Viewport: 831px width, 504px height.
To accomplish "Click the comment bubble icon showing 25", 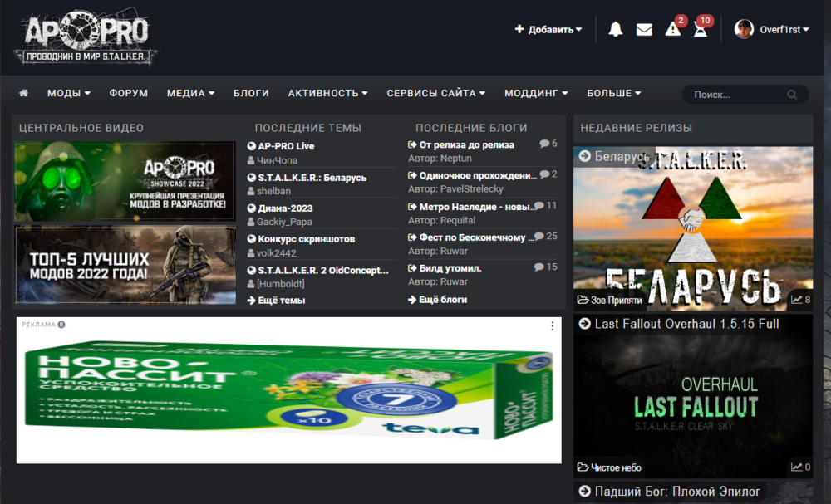I will (539, 236).
